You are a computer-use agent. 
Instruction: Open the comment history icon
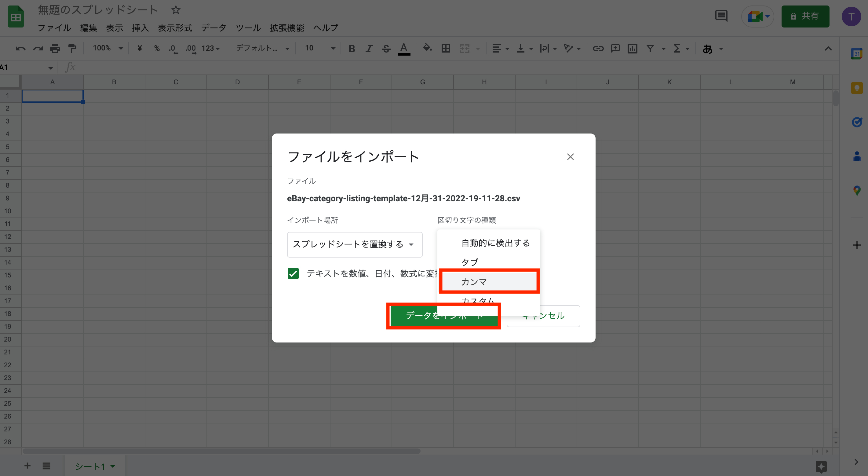tap(721, 16)
